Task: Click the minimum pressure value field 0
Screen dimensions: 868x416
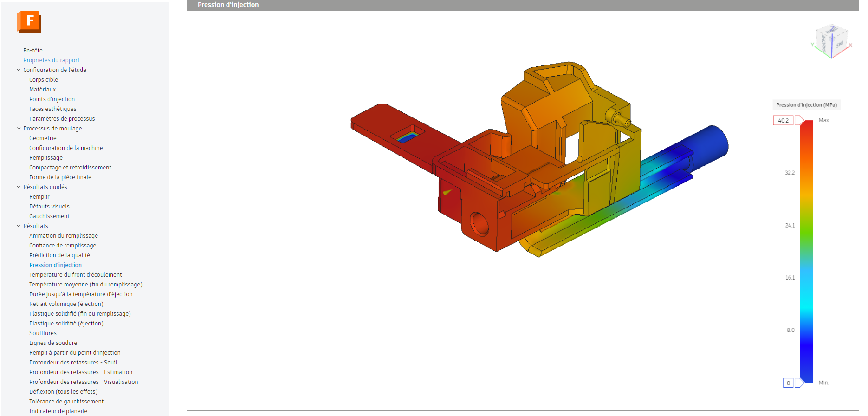Action: [x=788, y=383]
